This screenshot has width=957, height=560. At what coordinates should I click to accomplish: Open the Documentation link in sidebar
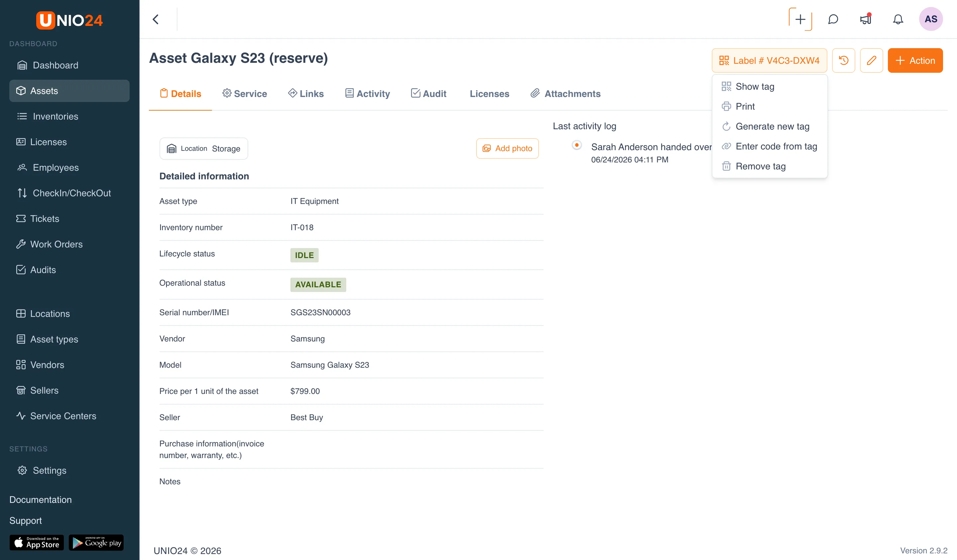[40, 500]
